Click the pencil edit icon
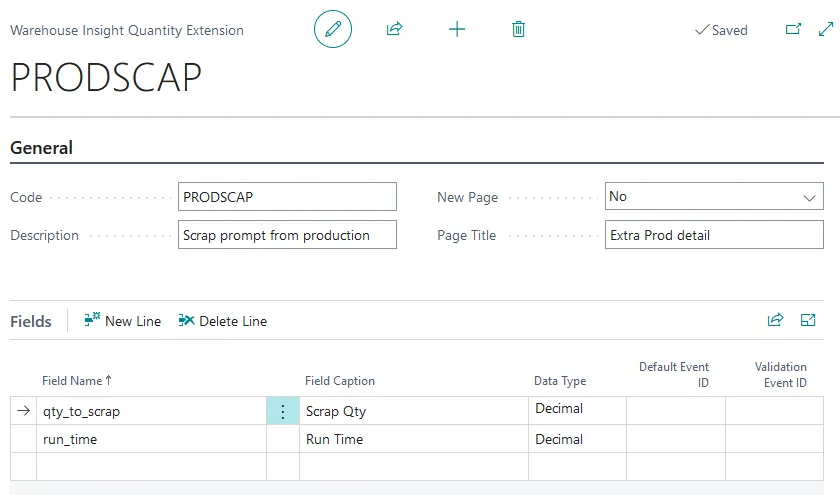Image resolution: width=840 pixels, height=495 pixels. coord(333,29)
